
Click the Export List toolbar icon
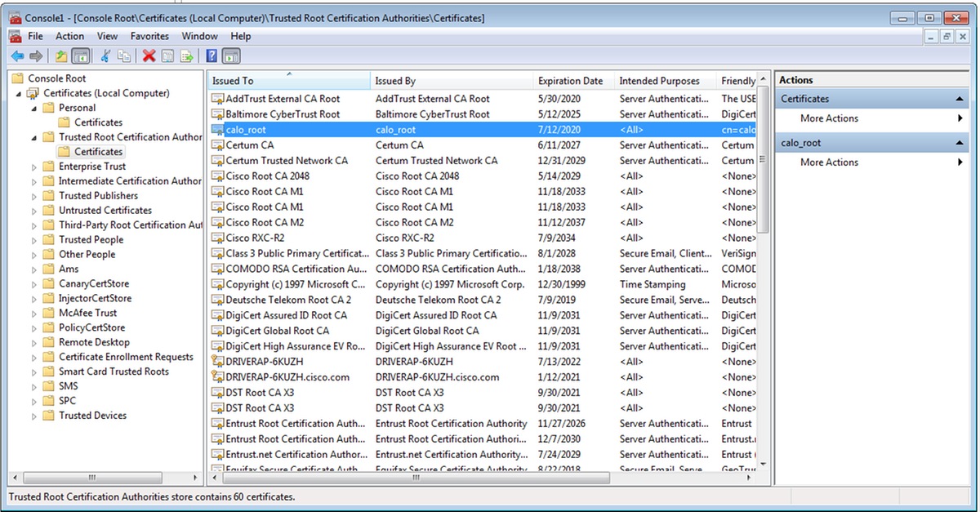(187, 56)
